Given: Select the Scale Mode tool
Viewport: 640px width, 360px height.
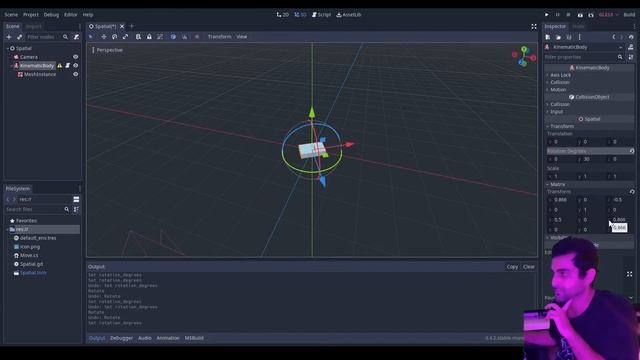Looking at the screenshot, I should coord(125,37).
